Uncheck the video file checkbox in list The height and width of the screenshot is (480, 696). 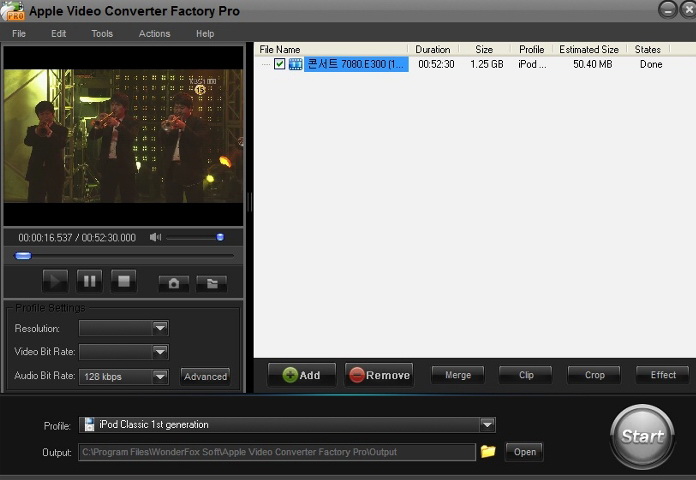pyautogui.click(x=280, y=65)
